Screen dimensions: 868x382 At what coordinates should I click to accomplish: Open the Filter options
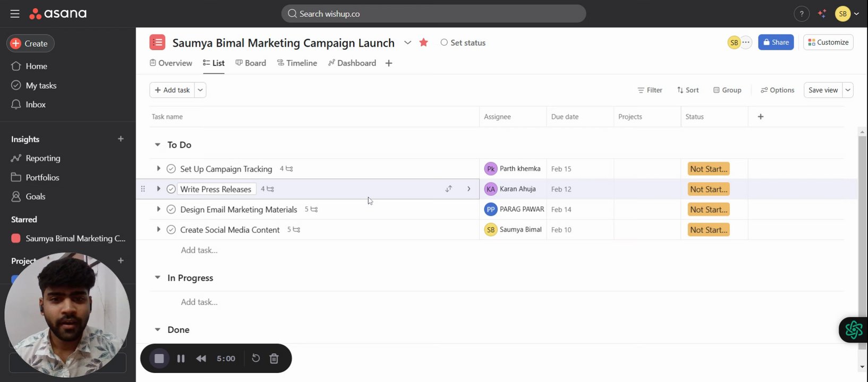click(x=650, y=90)
